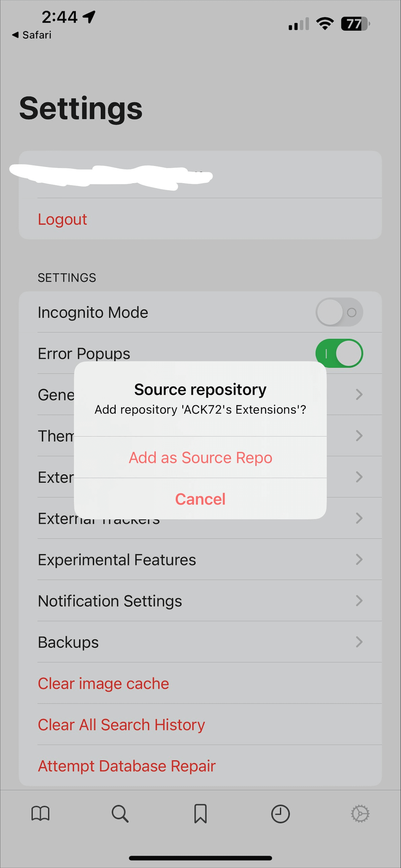The image size is (401, 868).
Task: Open the Backups menu row
Action: coord(68,642)
